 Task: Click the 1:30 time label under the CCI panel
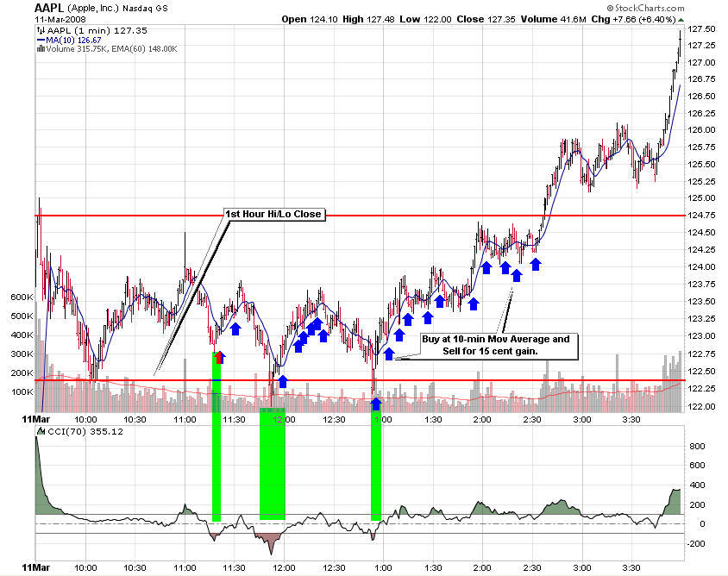click(433, 567)
